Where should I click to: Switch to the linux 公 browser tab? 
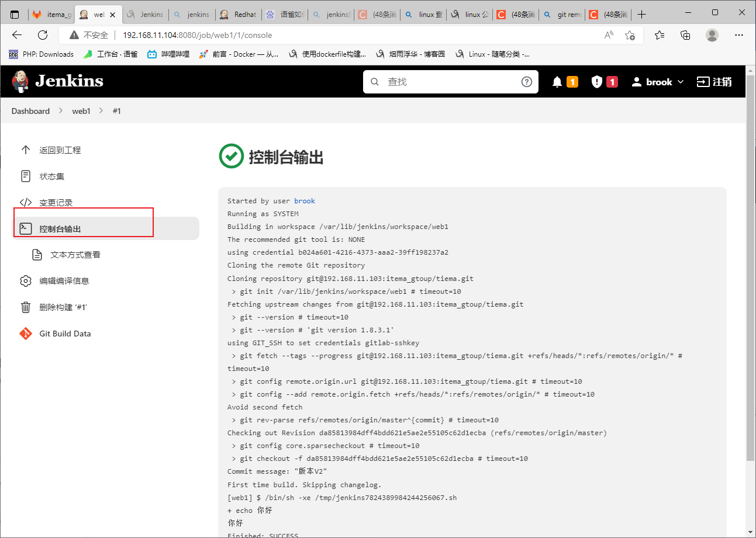click(470, 14)
